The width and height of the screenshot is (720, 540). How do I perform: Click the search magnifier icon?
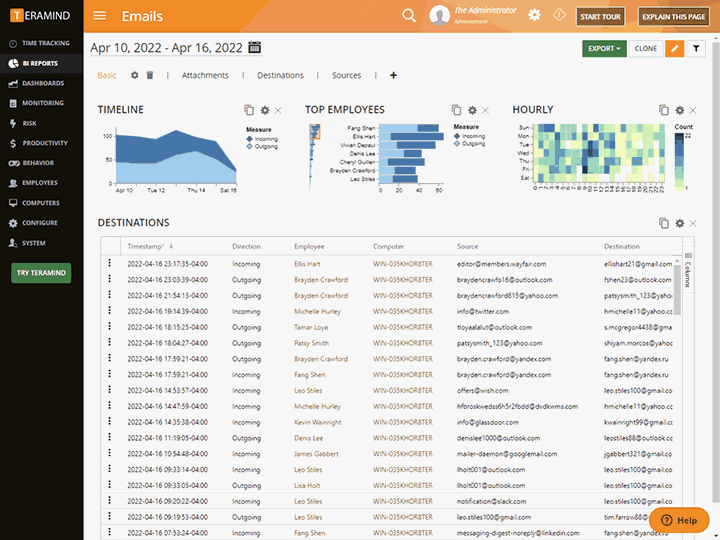[x=408, y=16]
